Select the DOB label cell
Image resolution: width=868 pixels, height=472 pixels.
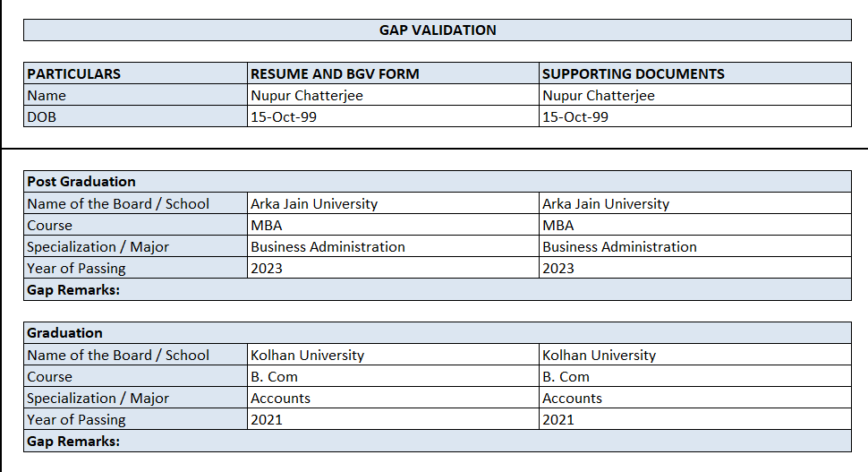[x=41, y=117]
